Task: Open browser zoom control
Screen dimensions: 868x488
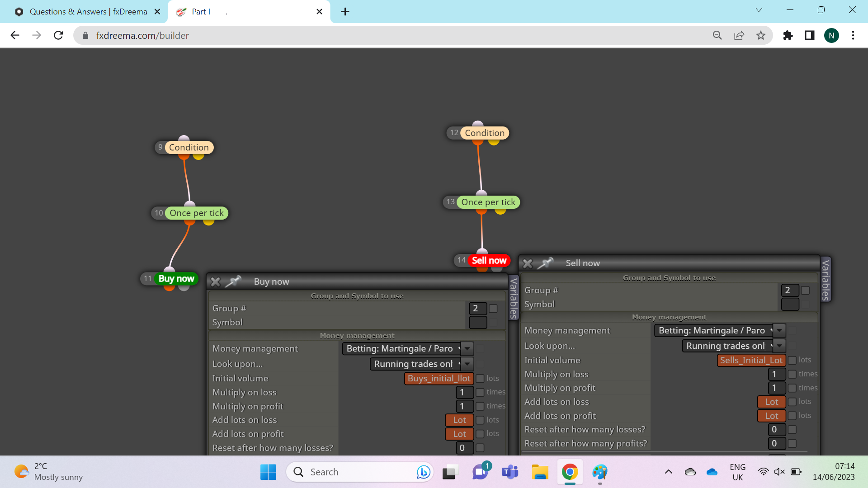Action: pyautogui.click(x=717, y=35)
